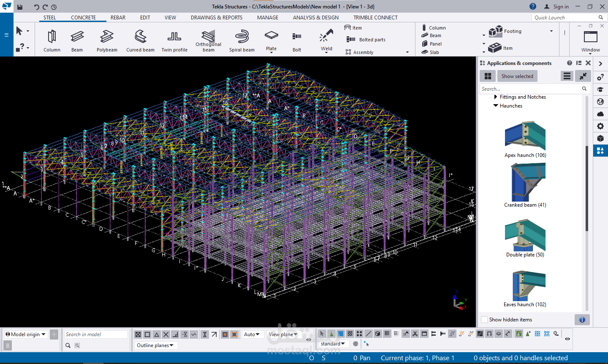Pick the Curved beam tool
This screenshot has width=608, height=364.
(x=141, y=40)
